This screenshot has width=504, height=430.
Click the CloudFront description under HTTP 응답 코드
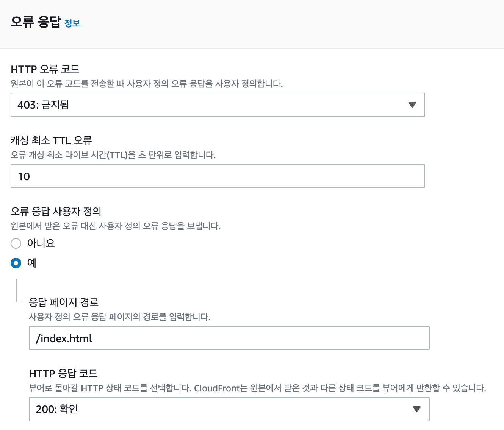pyautogui.click(x=257, y=388)
